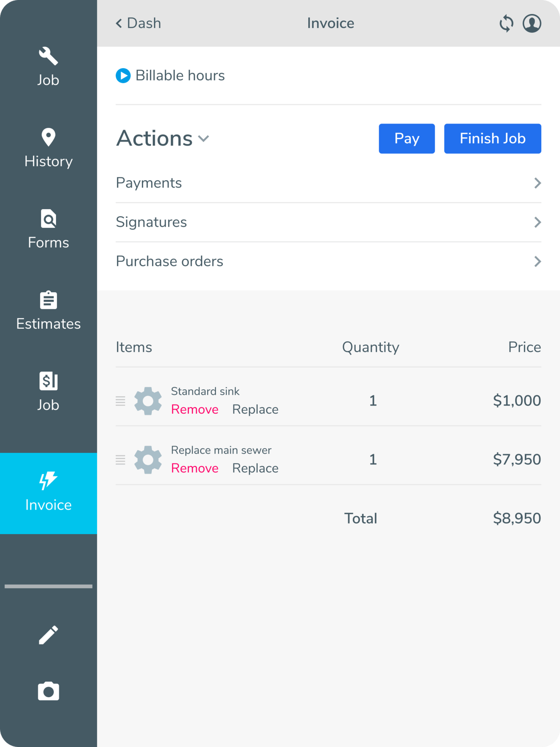Click the Billable hours label
The width and height of the screenshot is (560, 747).
click(180, 76)
